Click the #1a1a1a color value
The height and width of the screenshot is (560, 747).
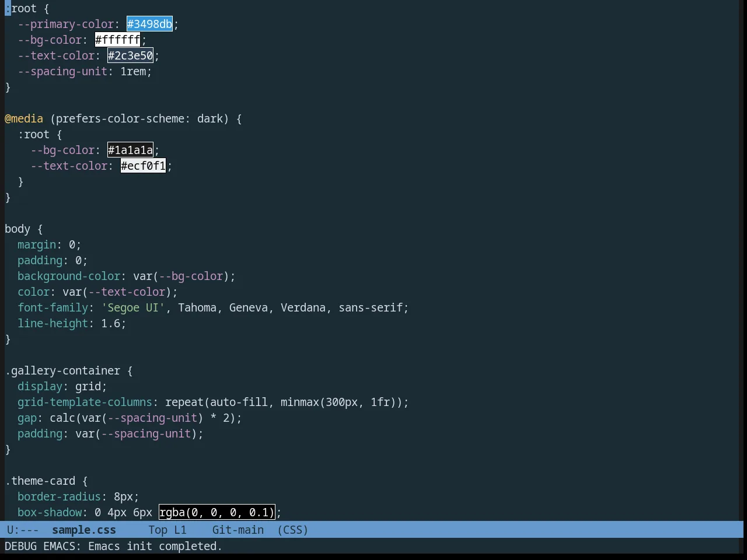tap(131, 150)
